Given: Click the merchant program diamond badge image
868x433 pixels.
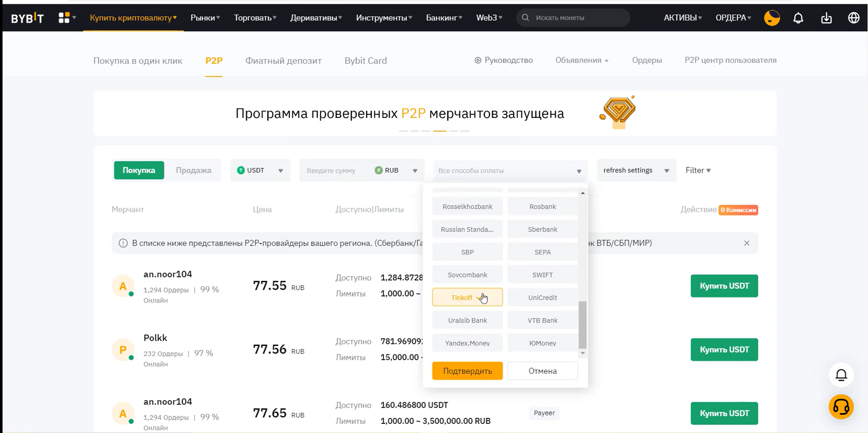Looking at the screenshot, I should coord(617,112).
